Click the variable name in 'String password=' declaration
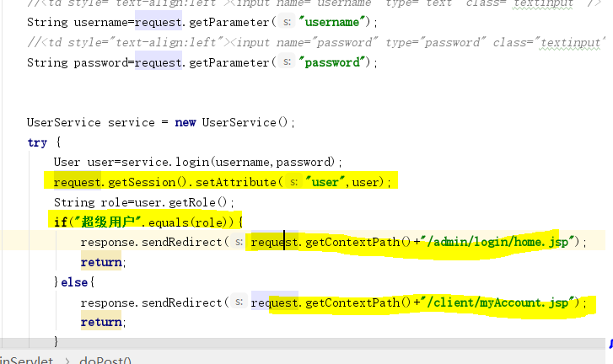Viewport: 613px width, 364px height. coord(101,62)
